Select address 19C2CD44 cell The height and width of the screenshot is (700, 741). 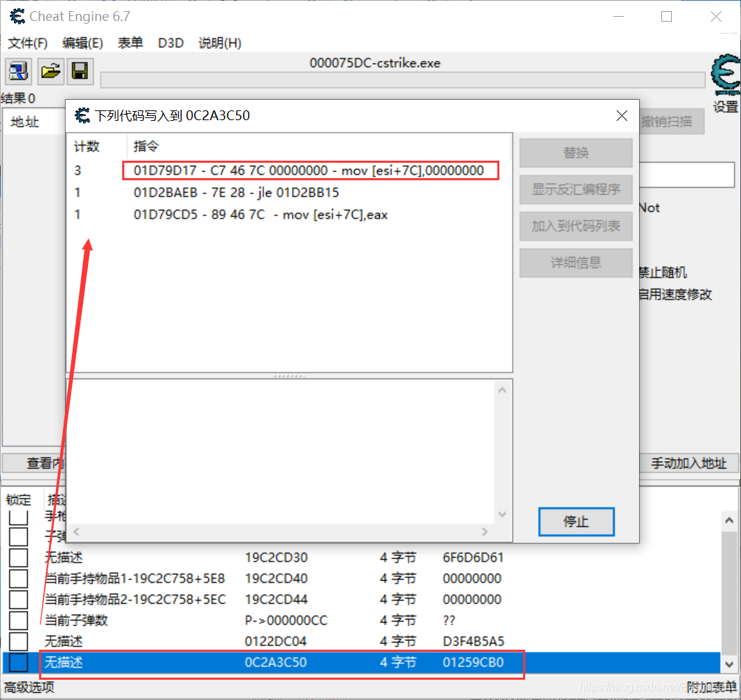[276, 600]
